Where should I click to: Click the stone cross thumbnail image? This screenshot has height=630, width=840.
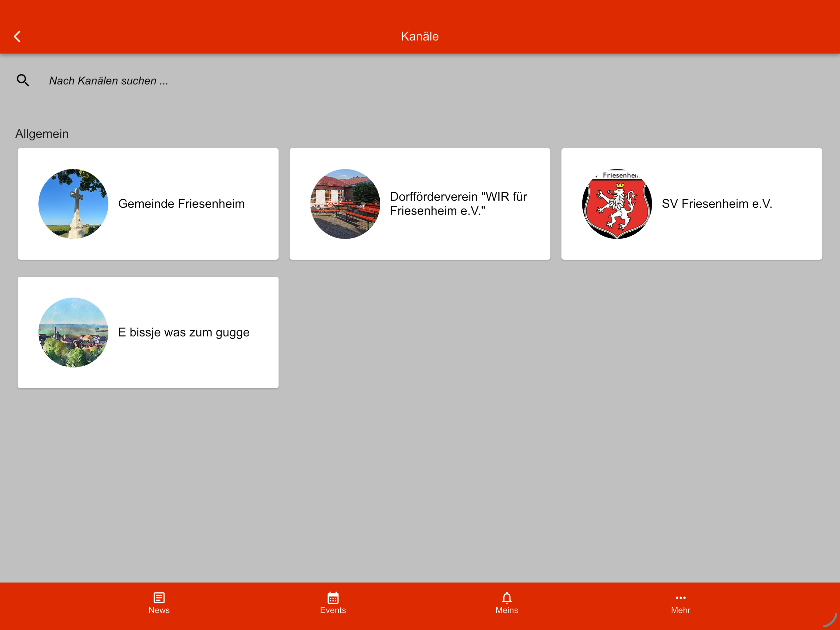(x=73, y=204)
